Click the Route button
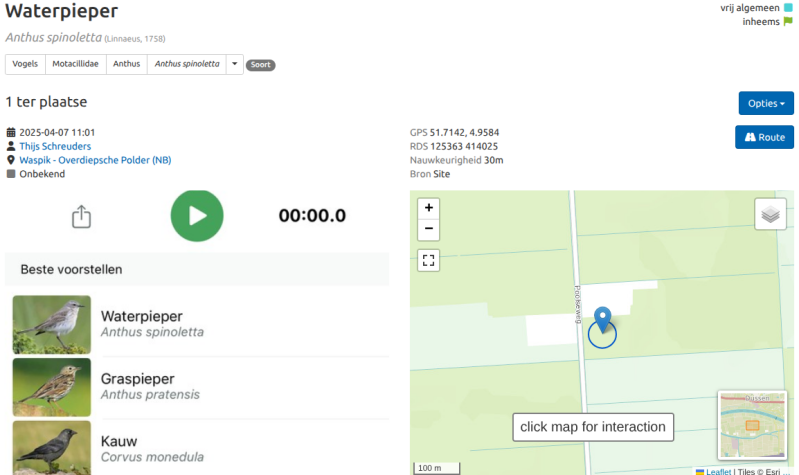Image resolution: width=799 pixels, height=475 pixels. point(764,137)
